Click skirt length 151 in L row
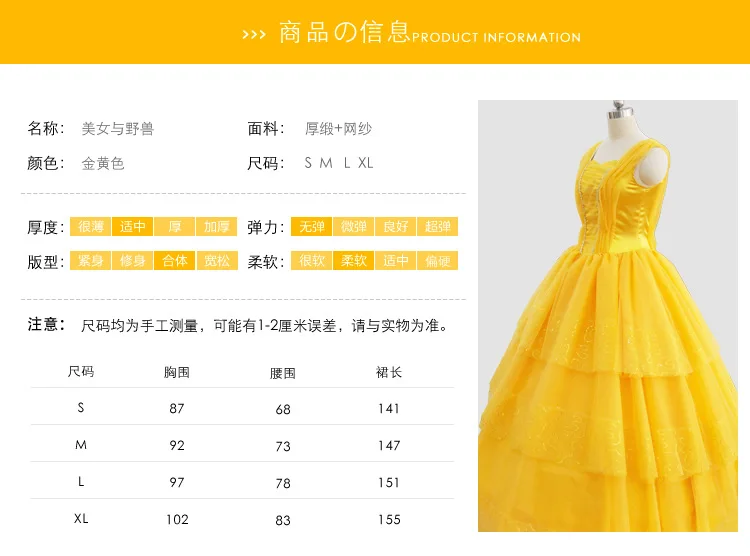Image resolution: width=750 pixels, height=556 pixels. pyautogui.click(x=389, y=482)
